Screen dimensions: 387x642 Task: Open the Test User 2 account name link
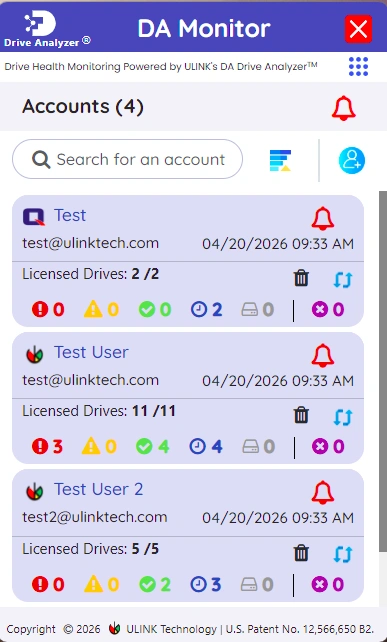99,489
